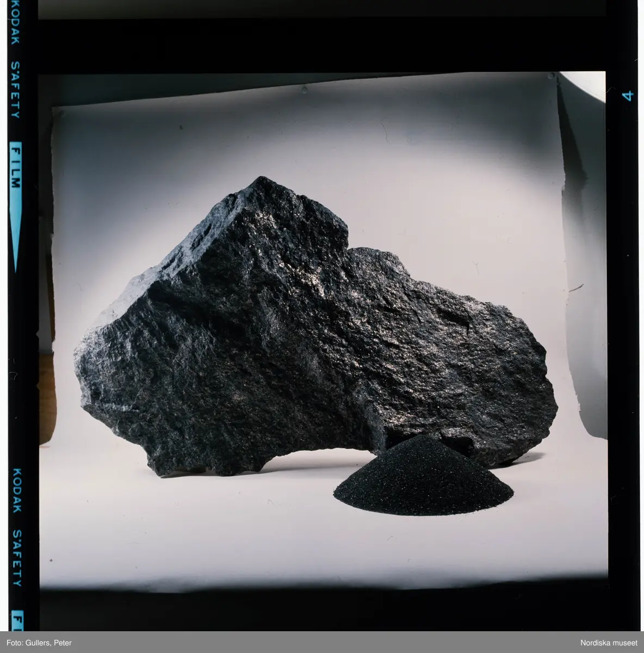Open the 'Nordiska museet' caption
Viewport: 644px width, 653px height.
click(x=607, y=643)
